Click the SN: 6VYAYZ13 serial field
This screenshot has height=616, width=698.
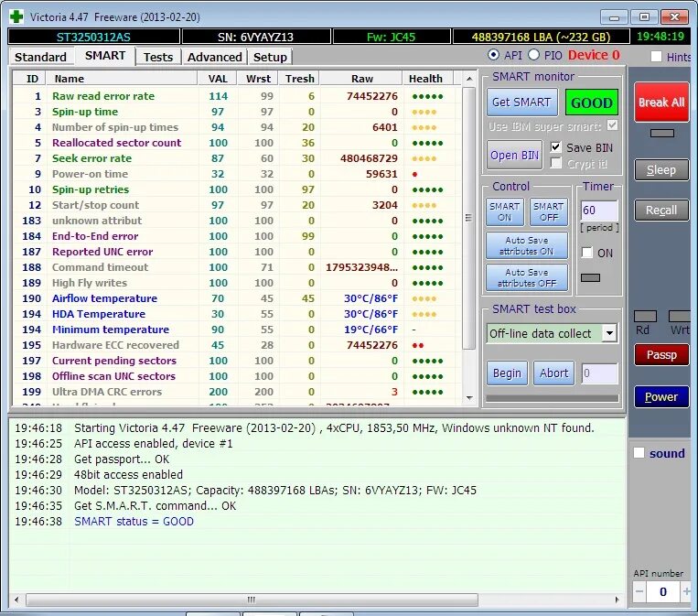coord(256,37)
